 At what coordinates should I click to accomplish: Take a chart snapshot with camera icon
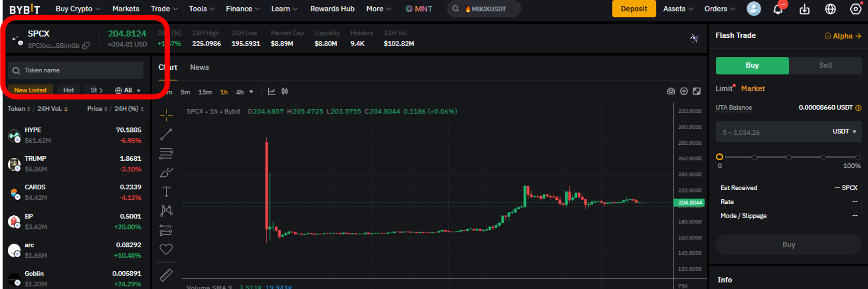point(671,91)
